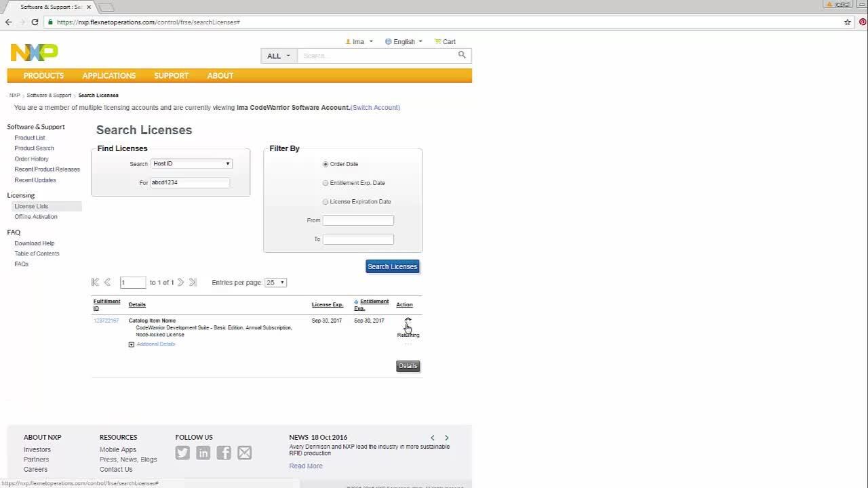Open the Cart icon link
The width and height of the screenshot is (868, 488).
click(445, 41)
